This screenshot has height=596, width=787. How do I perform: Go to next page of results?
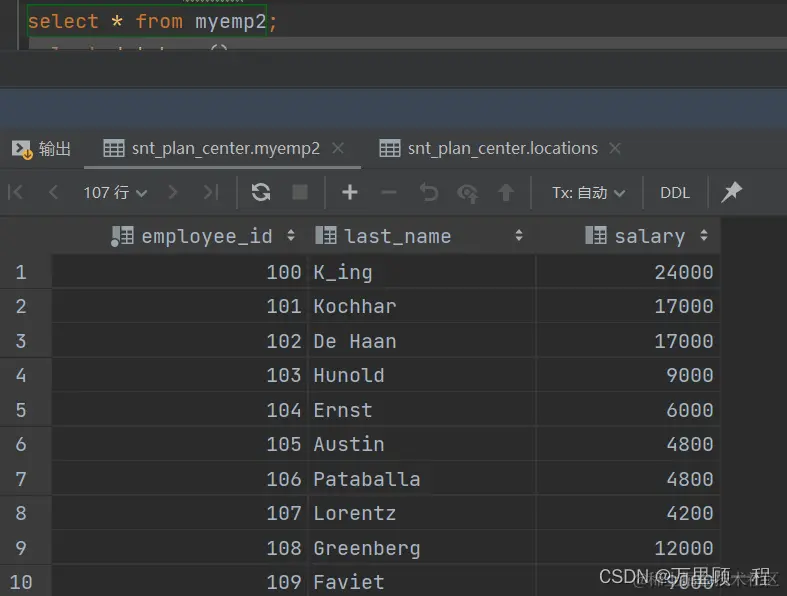(x=173, y=192)
